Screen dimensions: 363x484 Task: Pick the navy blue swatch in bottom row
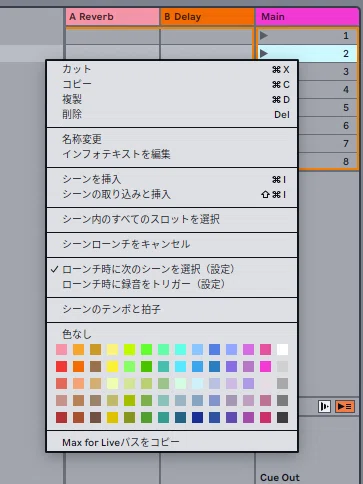click(x=198, y=417)
